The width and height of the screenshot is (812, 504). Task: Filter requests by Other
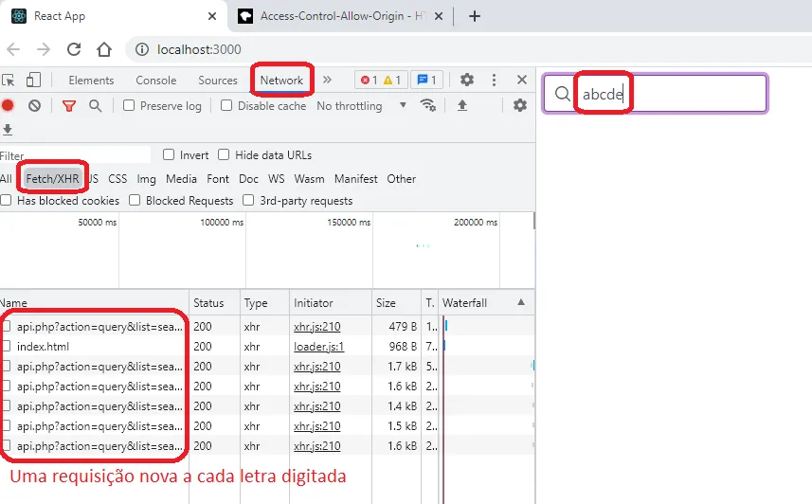pos(402,179)
